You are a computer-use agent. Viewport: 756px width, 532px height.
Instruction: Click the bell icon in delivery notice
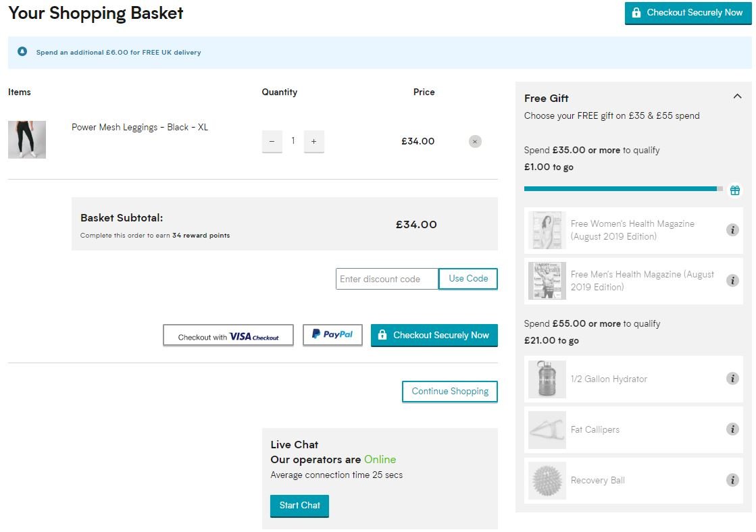(x=22, y=52)
